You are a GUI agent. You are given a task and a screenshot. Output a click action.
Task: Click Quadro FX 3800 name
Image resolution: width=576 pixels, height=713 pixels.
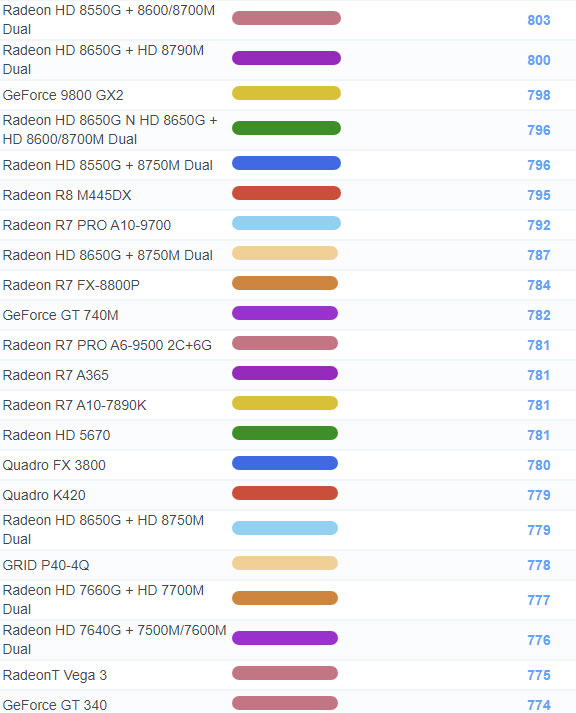[54, 465]
